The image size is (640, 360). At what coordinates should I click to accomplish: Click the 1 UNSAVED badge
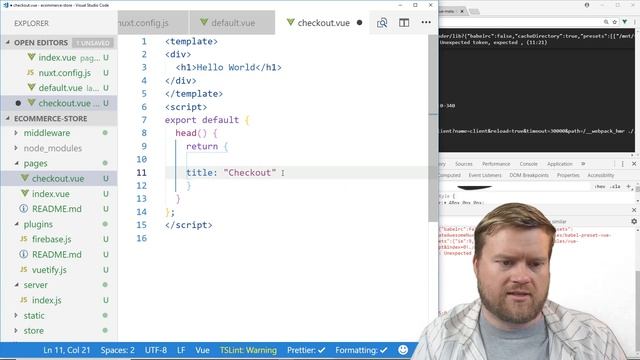pyautogui.click(x=93, y=43)
